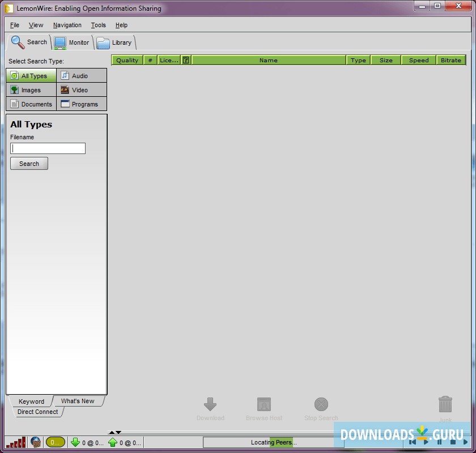Click the question mark column header

tap(186, 60)
